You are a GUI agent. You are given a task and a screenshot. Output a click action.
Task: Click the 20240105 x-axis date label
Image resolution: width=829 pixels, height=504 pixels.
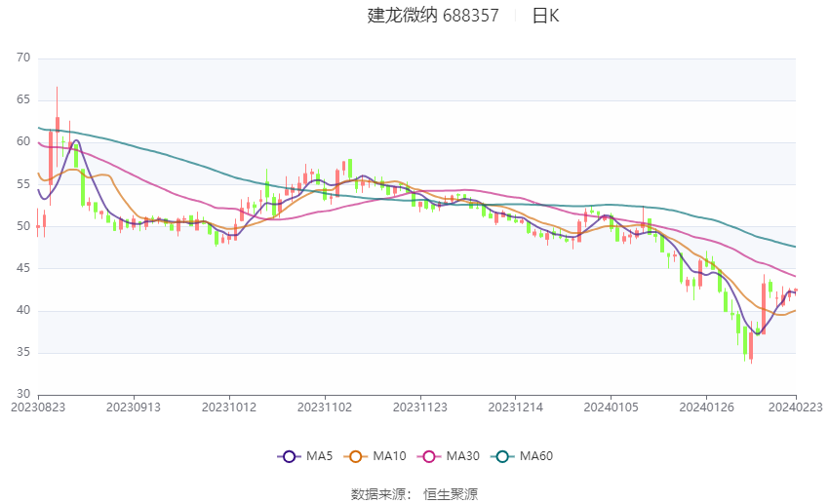[612, 407]
